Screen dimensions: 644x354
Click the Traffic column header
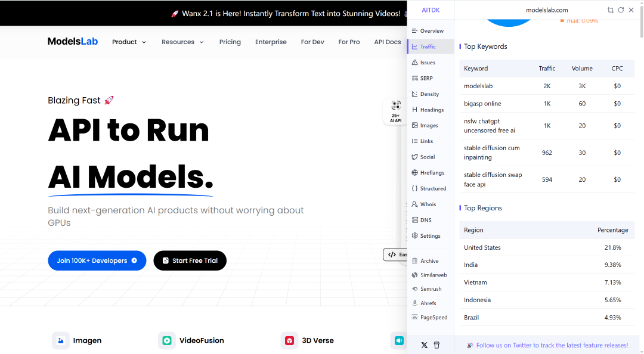point(547,69)
